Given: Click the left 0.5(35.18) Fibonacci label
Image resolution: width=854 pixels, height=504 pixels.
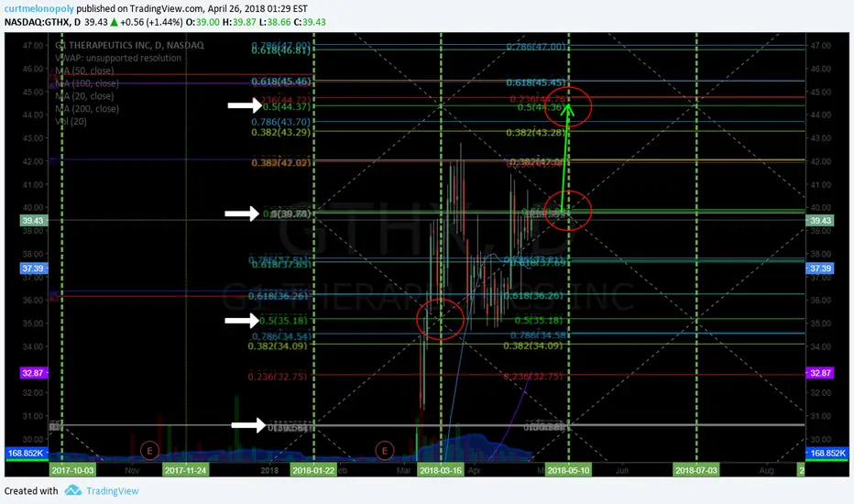Looking at the screenshot, I should click(x=283, y=320).
